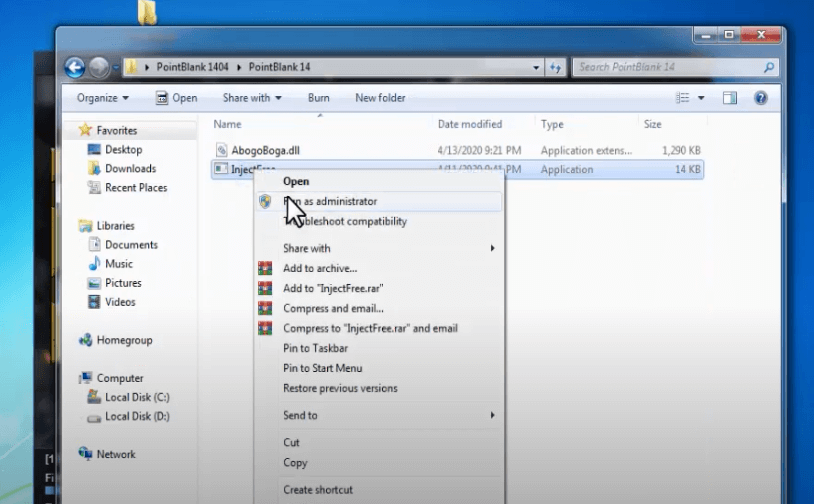Image resolution: width=814 pixels, height=504 pixels.
Task: Open the Music library
Action: (119, 264)
